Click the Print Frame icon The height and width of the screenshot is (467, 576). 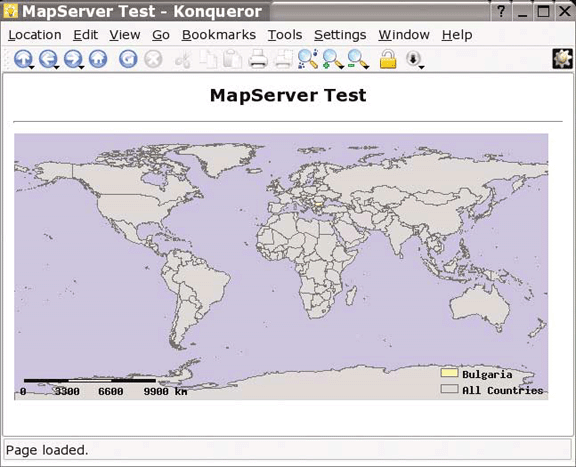[283, 59]
